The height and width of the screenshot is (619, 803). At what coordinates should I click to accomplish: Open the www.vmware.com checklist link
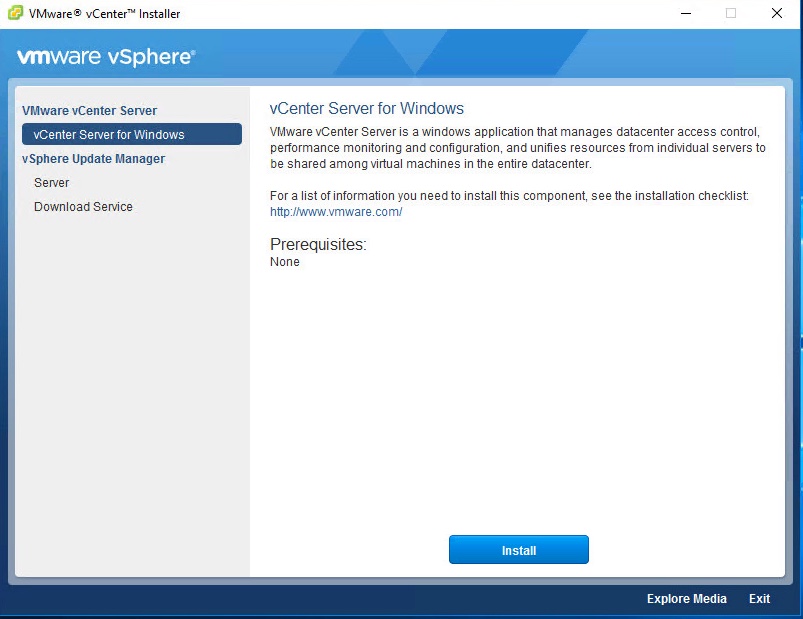[x=336, y=212]
